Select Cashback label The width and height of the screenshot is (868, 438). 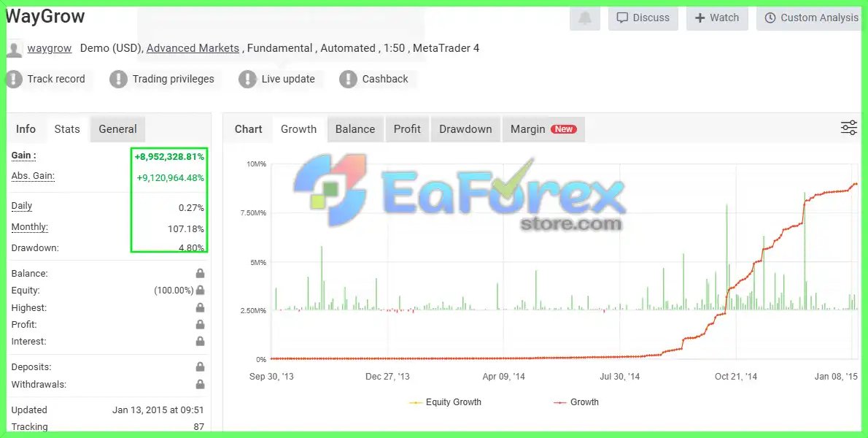(385, 79)
